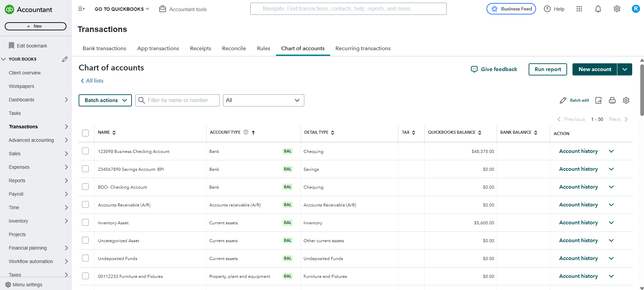Switch to Reconcile tab

pos(234,49)
